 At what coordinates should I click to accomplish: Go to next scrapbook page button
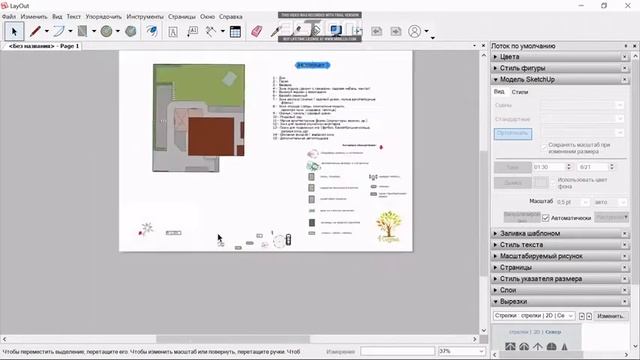click(589, 316)
